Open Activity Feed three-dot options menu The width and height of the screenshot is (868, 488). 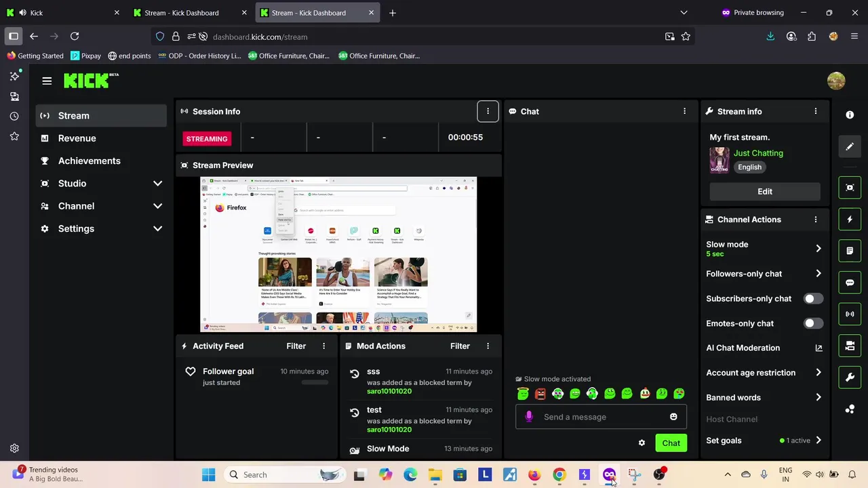pyautogui.click(x=323, y=346)
